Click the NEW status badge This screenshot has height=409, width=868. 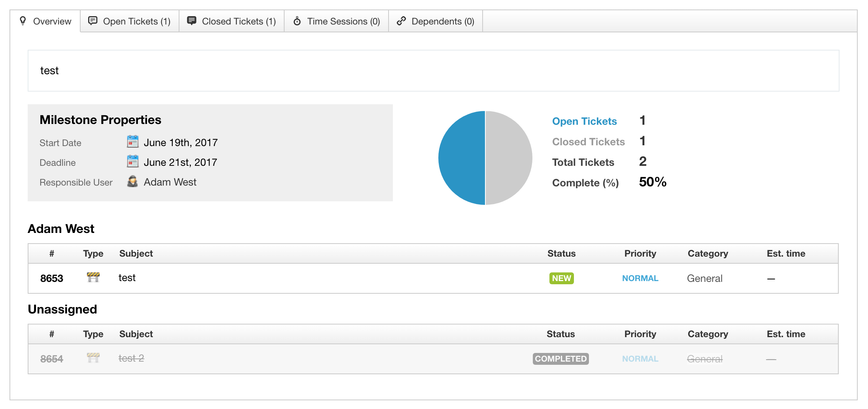pos(561,278)
